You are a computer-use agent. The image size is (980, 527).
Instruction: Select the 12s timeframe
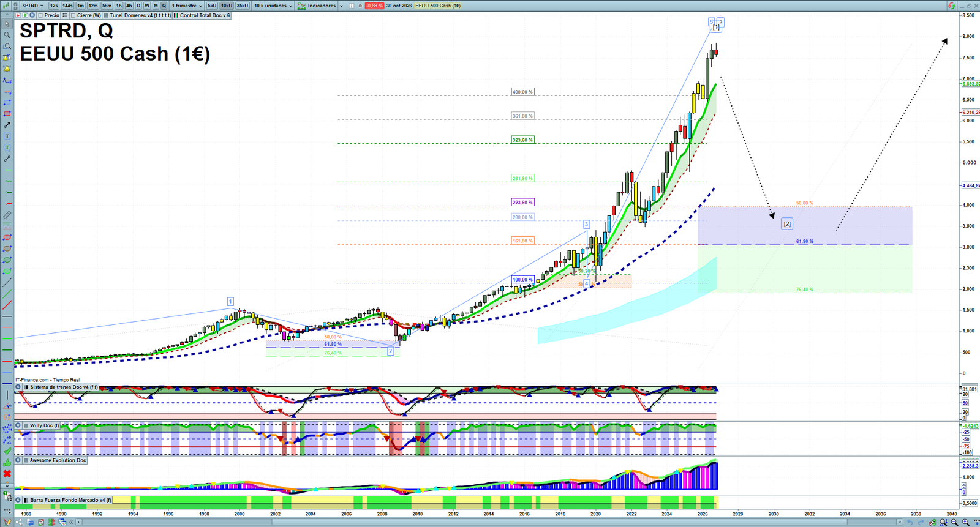pyautogui.click(x=54, y=6)
